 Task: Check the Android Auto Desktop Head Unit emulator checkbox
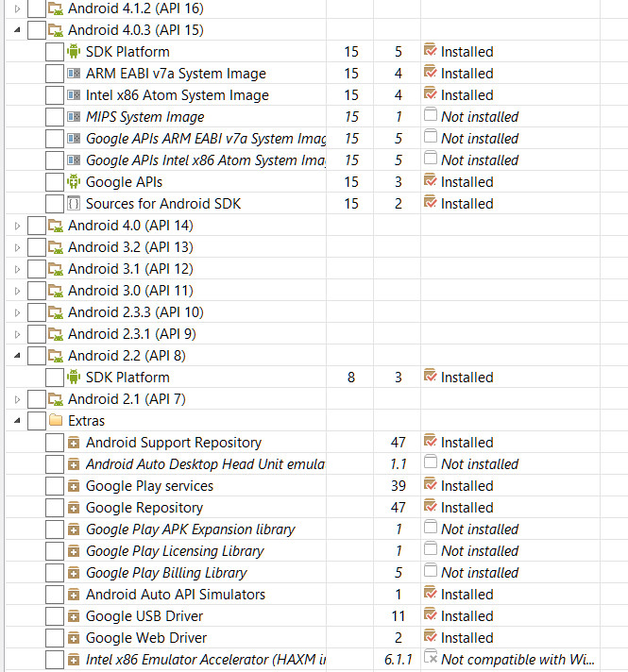pyautogui.click(x=55, y=464)
